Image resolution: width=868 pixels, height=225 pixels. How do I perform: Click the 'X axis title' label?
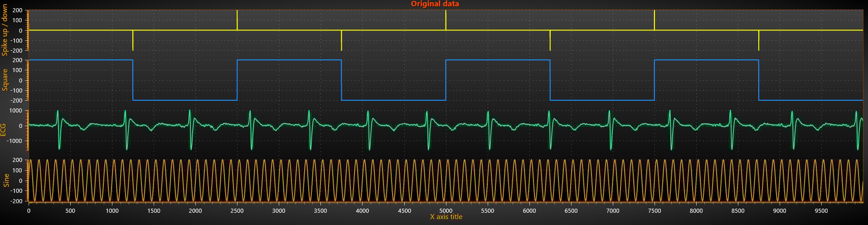(446, 217)
